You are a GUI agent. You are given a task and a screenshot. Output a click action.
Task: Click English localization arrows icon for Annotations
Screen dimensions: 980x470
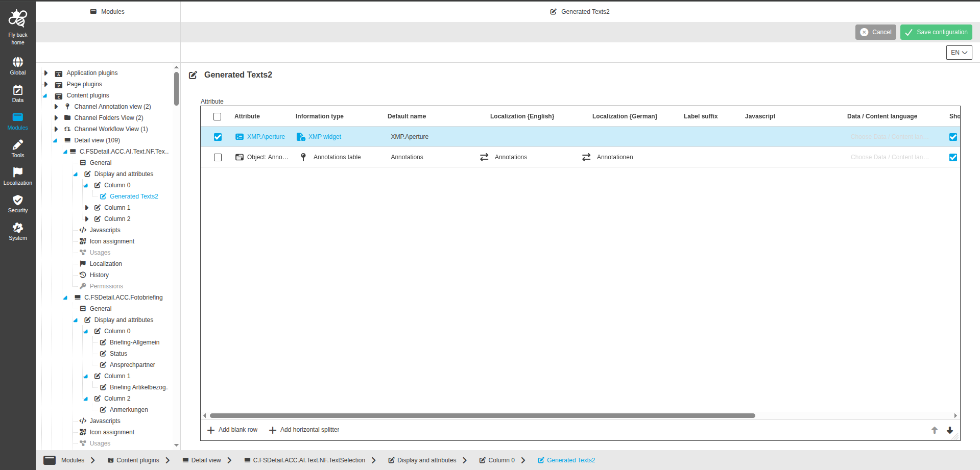(484, 157)
